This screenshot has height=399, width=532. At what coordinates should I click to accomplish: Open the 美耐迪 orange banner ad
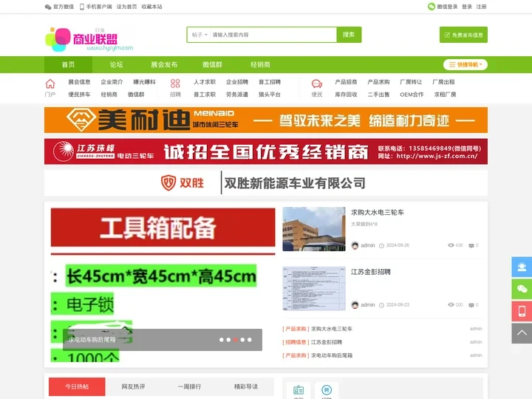pos(266,120)
